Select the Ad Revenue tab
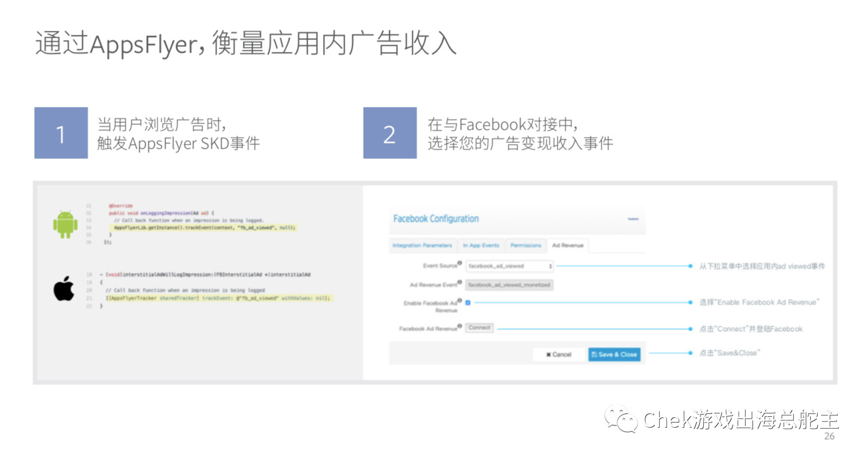This screenshot has height=458, width=868. click(568, 245)
